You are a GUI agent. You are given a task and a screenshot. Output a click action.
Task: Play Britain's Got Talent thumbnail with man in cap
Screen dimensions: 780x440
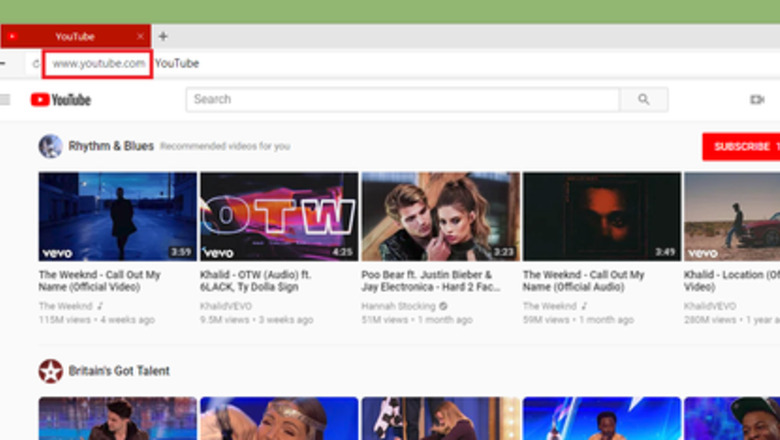tap(732, 419)
